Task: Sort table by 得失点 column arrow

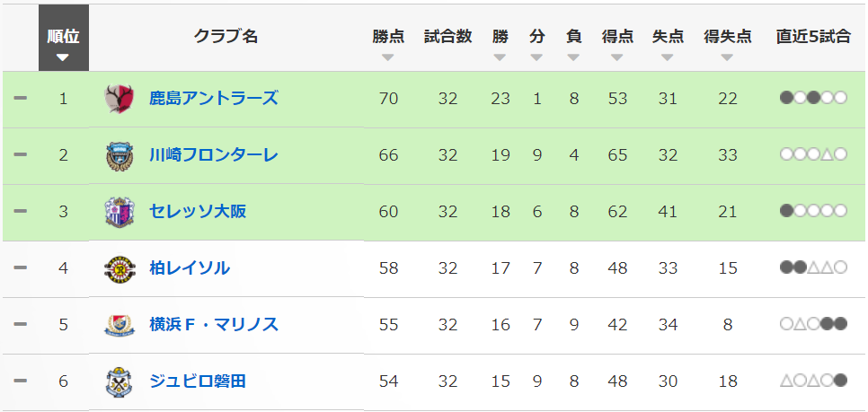Action: tap(727, 57)
